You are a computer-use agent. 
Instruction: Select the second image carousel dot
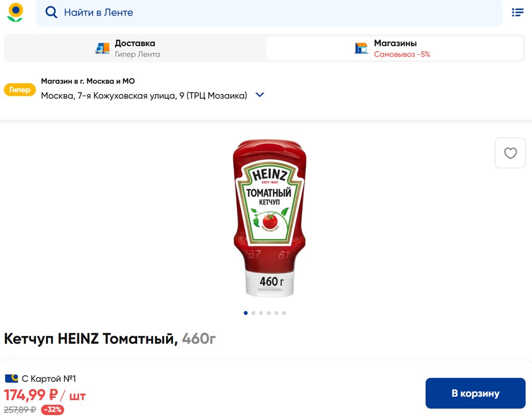coord(254,313)
